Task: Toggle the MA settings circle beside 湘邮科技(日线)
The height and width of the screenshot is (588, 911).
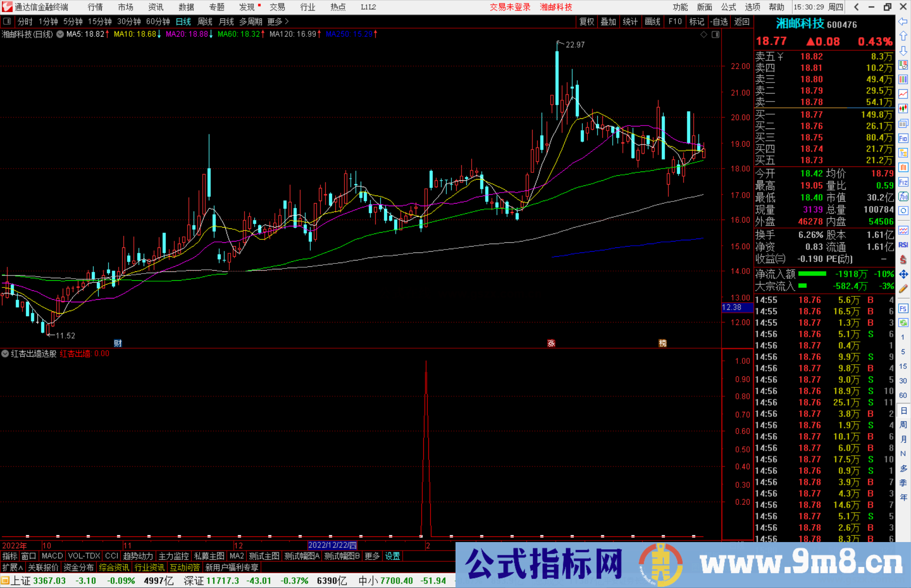Action: coord(60,34)
